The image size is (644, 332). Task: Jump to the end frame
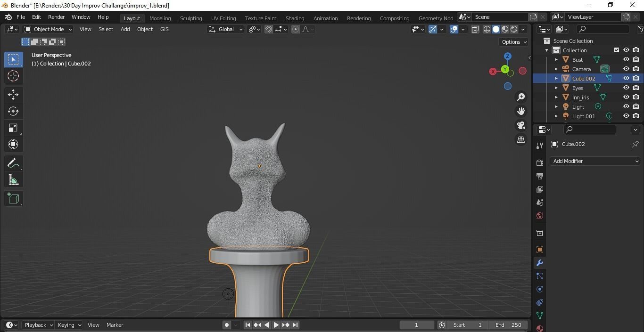tap(295, 325)
